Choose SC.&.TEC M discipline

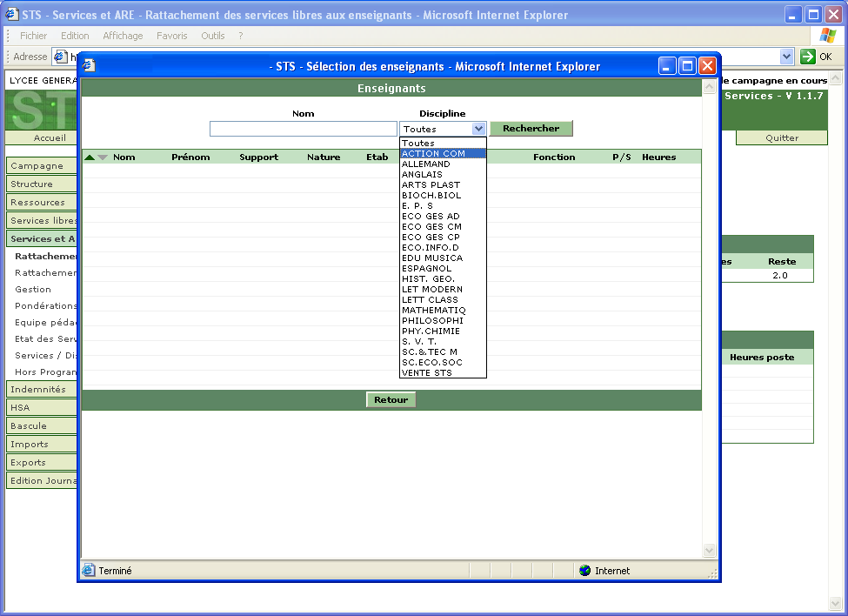coord(443,352)
